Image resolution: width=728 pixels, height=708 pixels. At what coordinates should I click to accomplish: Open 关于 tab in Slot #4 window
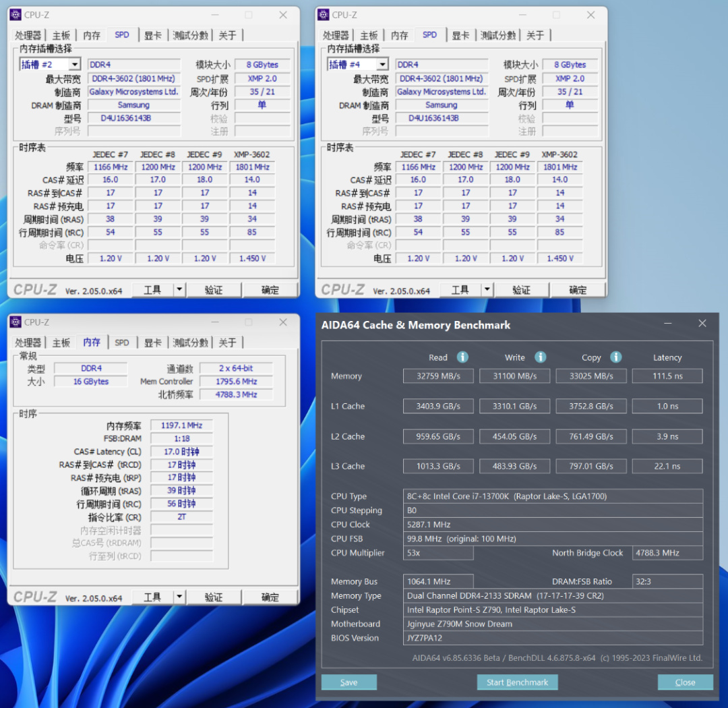(x=535, y=35)
